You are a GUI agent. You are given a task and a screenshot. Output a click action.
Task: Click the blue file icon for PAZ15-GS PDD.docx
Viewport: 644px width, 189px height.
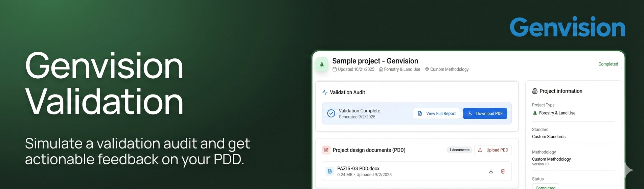330,171
